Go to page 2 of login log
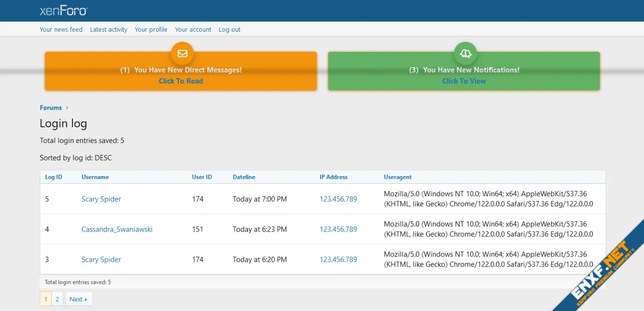The width and height of the screenshot is (644, 311). click(x=57, y=299)
